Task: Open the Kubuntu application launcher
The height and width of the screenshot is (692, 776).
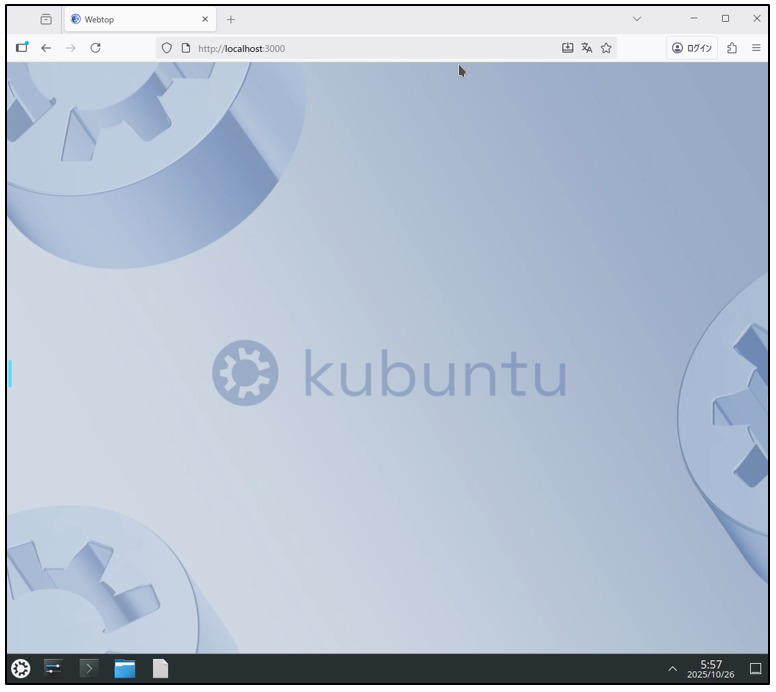Action: (x=20, y=669)
